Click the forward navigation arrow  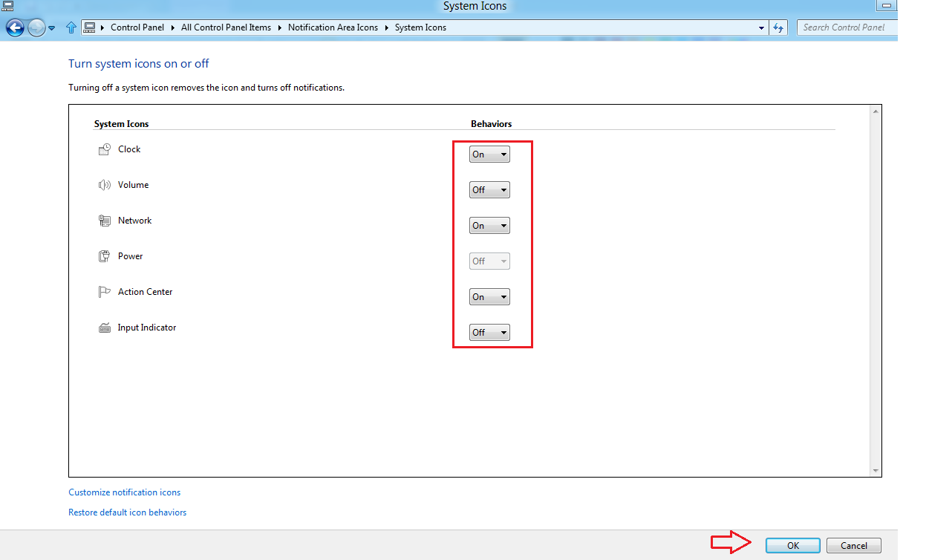point(35,27)
